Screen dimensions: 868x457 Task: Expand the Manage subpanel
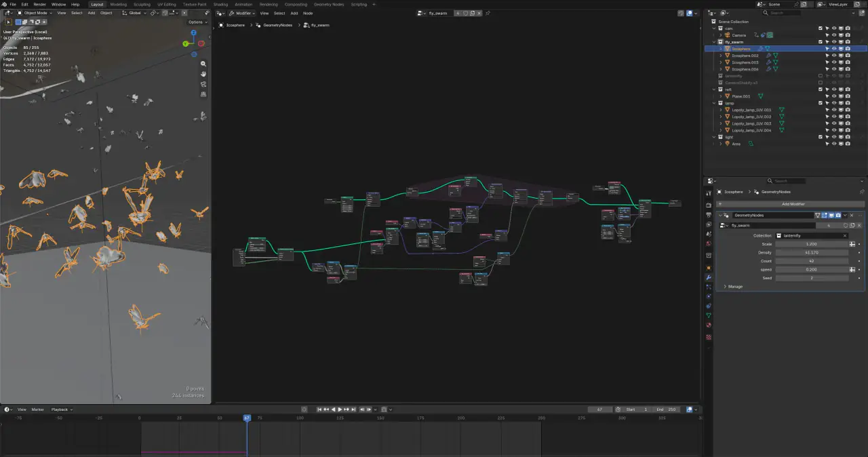(734, 287)
